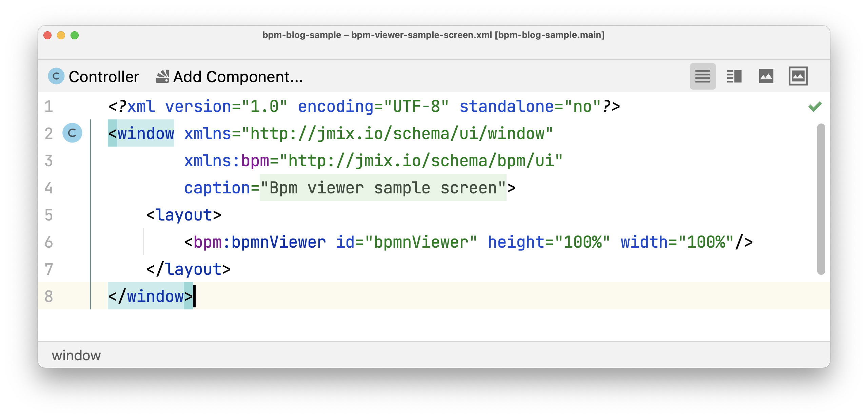Minimize the window with the yellow button
868x418 pixels.
coord(61,35)
